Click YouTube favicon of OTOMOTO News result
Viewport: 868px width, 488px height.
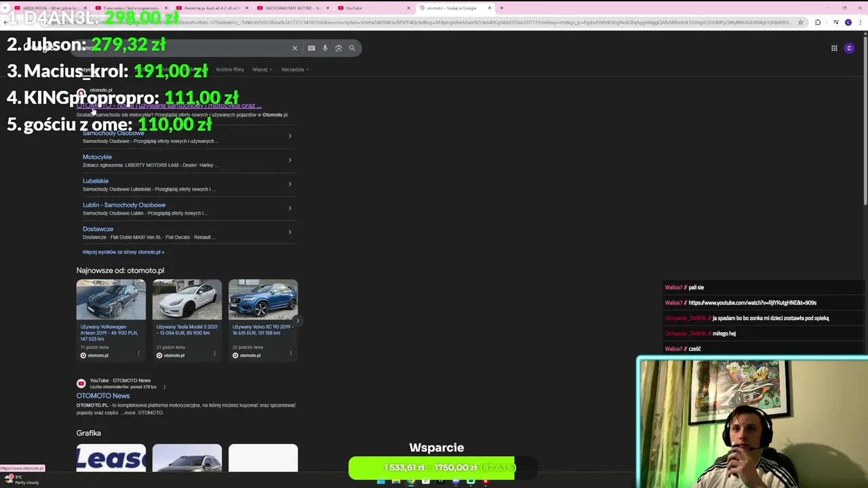click(x=81, y=384)
